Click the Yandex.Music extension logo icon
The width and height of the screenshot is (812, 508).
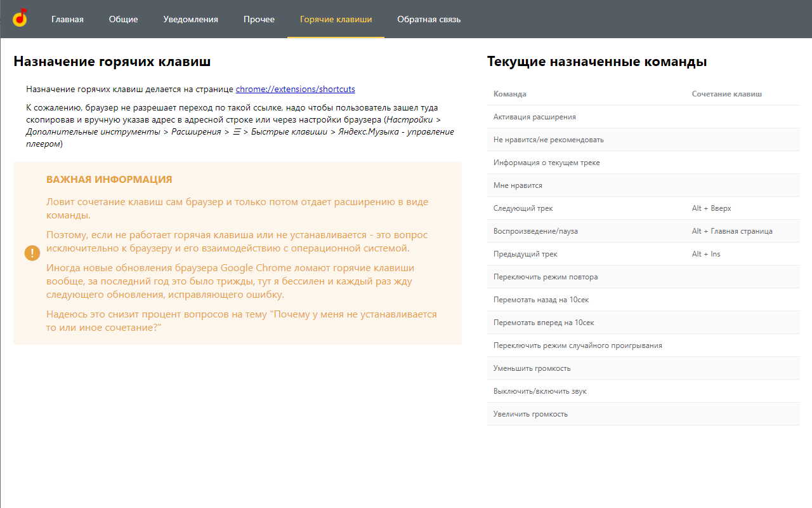19,18
